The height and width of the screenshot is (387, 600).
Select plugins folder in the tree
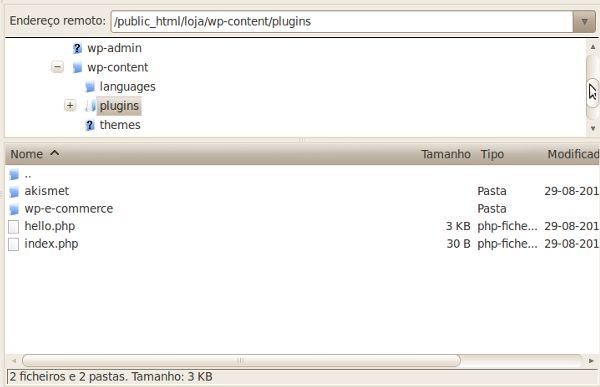pyautogui.click(x=119, y=106)
